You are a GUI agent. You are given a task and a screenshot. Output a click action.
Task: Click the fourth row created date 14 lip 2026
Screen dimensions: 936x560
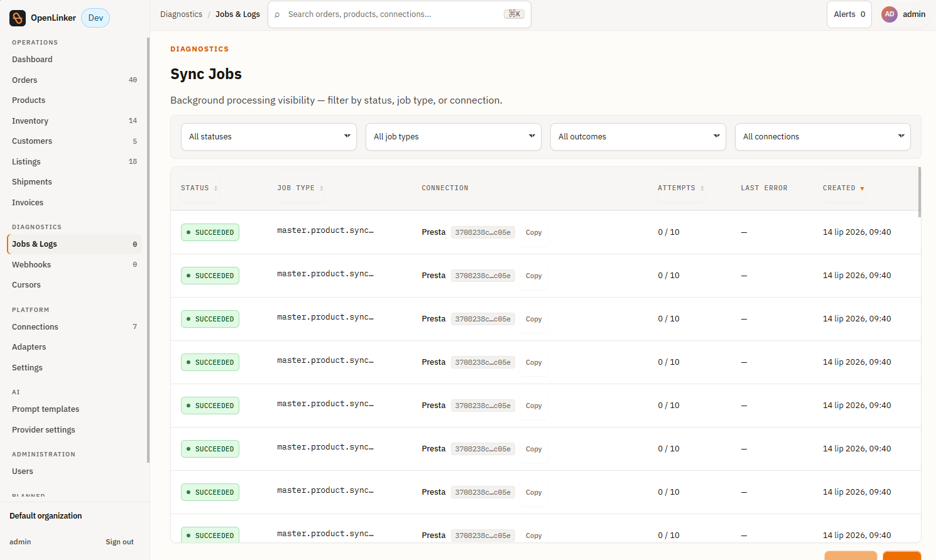(x=857, y=362)
